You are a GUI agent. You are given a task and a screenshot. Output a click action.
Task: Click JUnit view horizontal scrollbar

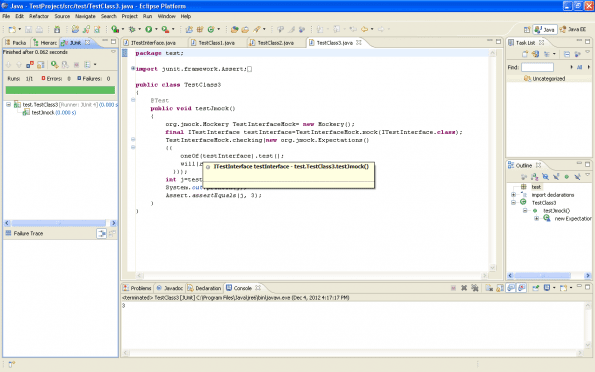pyautogui.click(x=60, y=223)
